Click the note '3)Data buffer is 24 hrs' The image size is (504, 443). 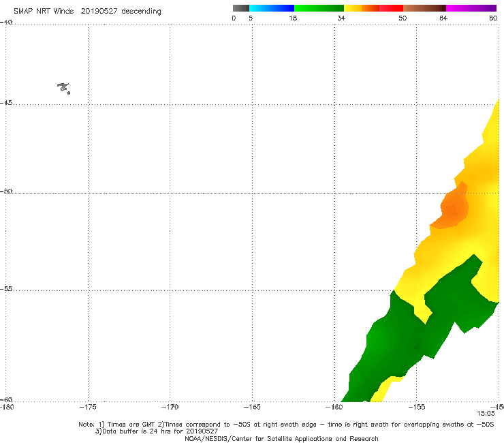pyautogui.click(x=157, y=431)
